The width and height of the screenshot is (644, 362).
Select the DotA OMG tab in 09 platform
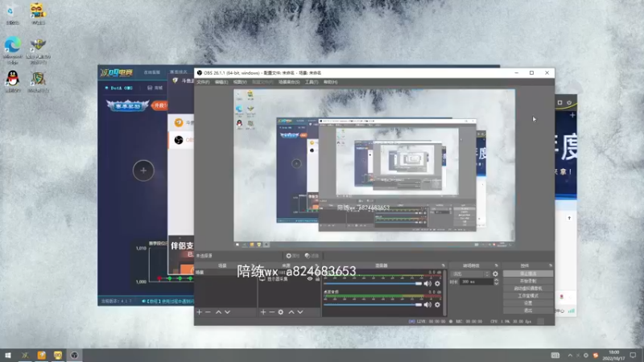[118, 88]
